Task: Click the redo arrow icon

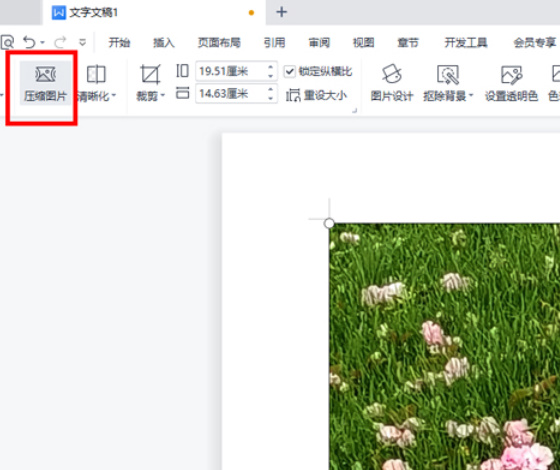Action: [60, 42]
